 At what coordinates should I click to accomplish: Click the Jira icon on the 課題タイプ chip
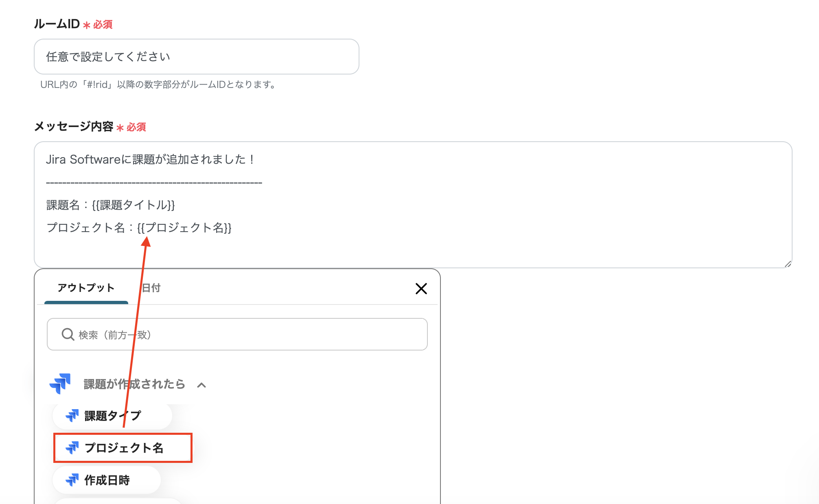click(x=72, y=415)
